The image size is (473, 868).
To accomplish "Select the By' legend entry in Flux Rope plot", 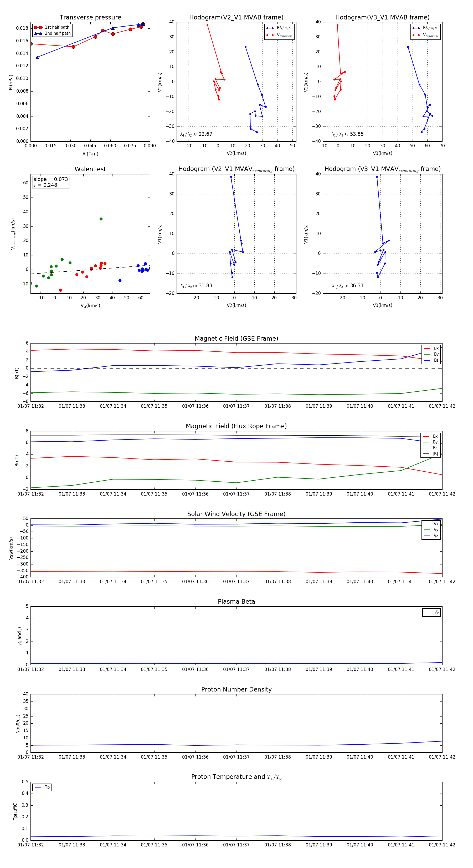I will pyautogui.click(x=431, y=442).
